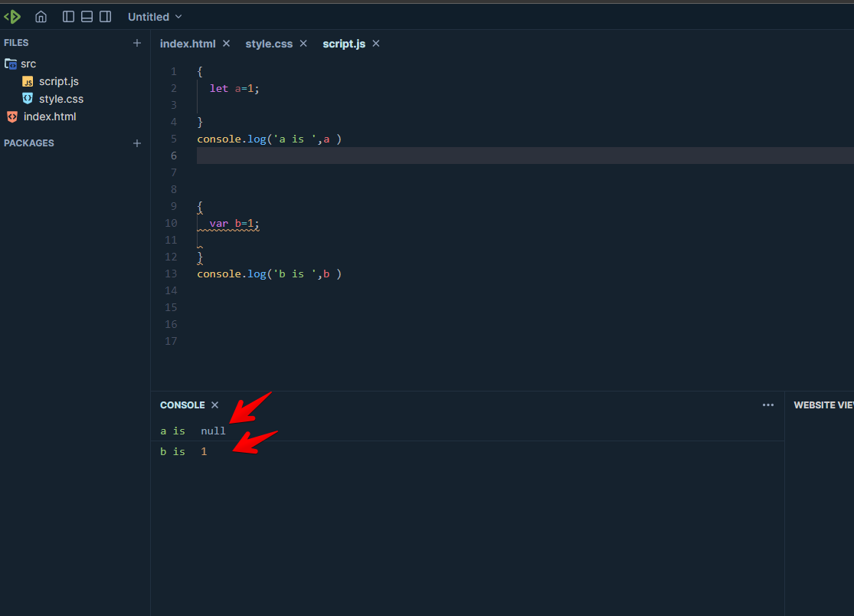The image size is (854, 616).
Task: Add a new file with the FILES plus button
Action: [x=136, y=43]
